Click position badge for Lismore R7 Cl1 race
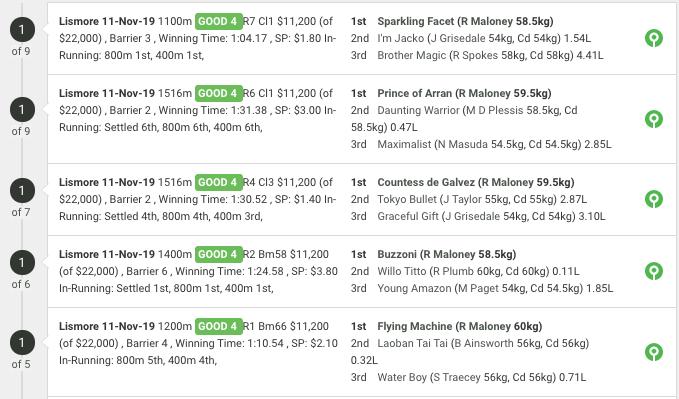Viewport: 679px width, 399px height. [22, 30]
